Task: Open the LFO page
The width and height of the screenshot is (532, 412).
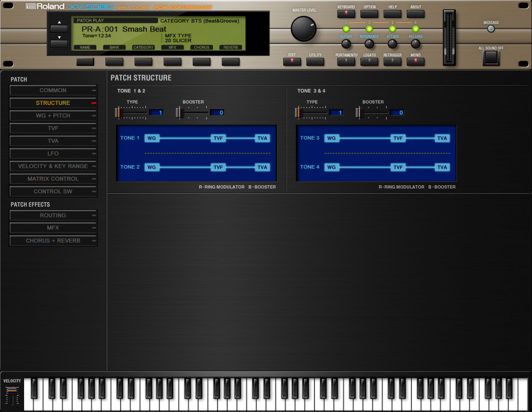Action: pyautogui.click(x=53, y=153)
